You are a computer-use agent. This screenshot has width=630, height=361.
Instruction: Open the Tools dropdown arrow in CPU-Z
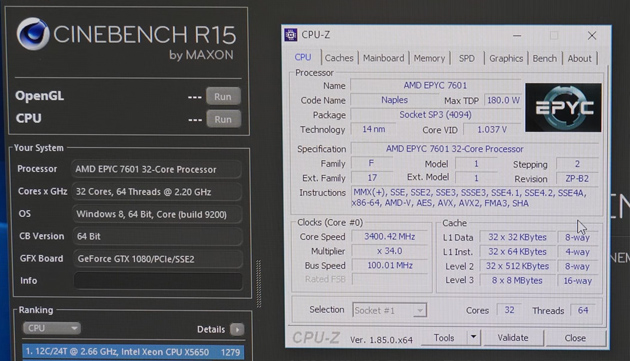pyautogui.click(x=473, y=337)
